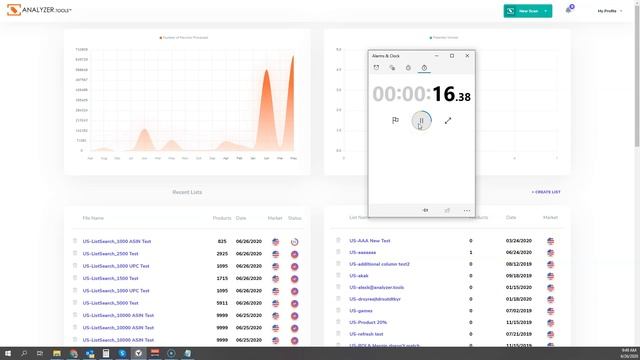Open Windows taskbar search
640x360 pixels.
pyautogui.click(x=24, y=353)
